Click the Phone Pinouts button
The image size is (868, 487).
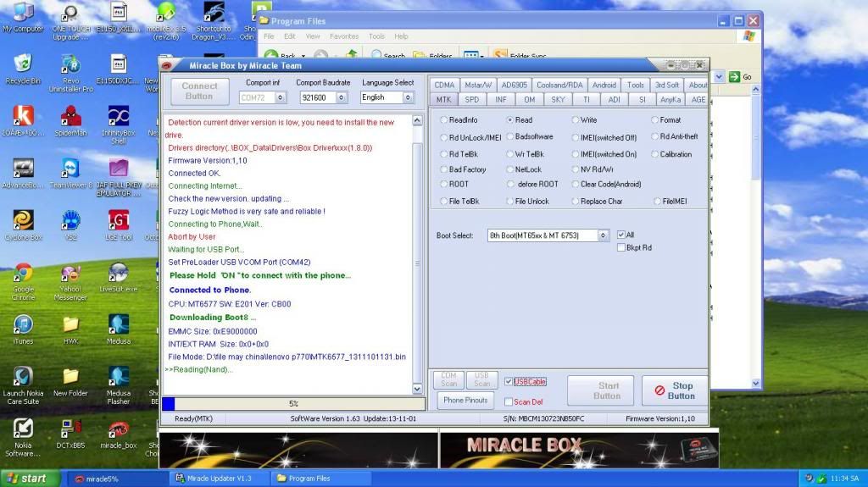coord(465,400)
